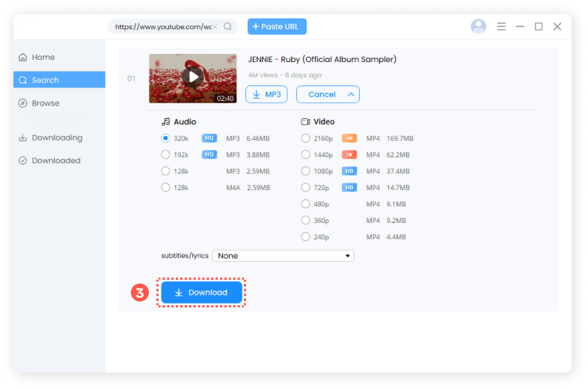
Task: Choose 720p MP4 video quality
Action: click(306, 188)
